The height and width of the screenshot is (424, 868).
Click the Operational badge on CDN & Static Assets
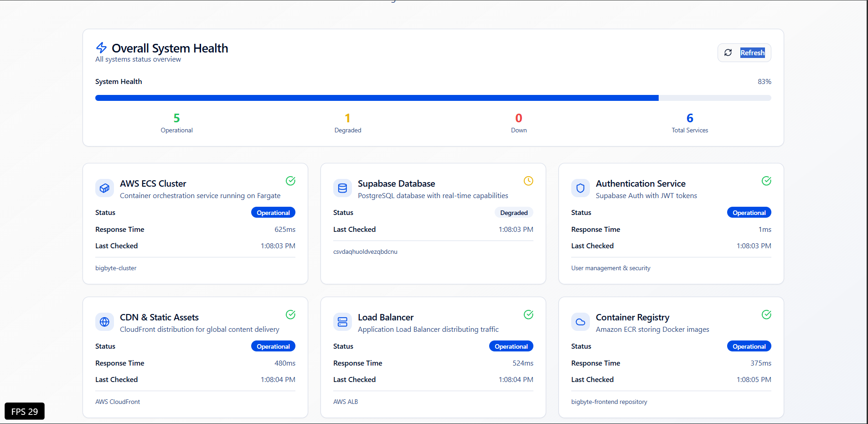point(273,346)
